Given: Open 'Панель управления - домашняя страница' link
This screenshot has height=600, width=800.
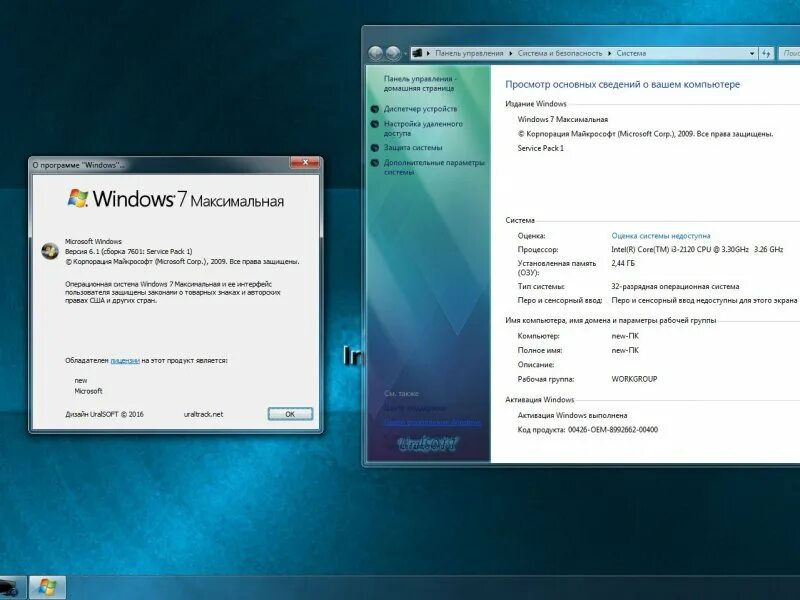Looking at the screenshot, I should coord(420,83).
